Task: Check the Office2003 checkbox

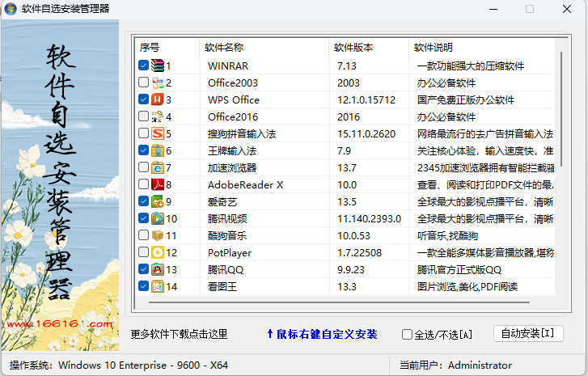Action: 143,82
